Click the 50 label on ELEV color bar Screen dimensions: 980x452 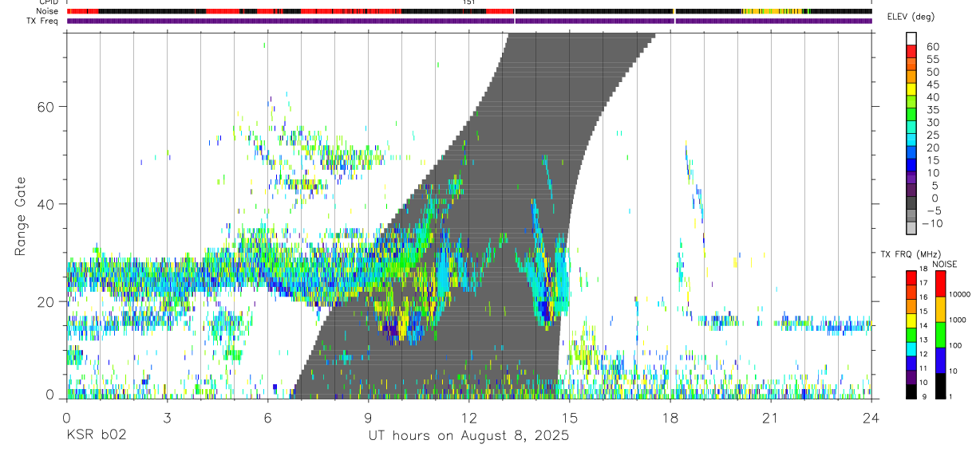point(933,73)
